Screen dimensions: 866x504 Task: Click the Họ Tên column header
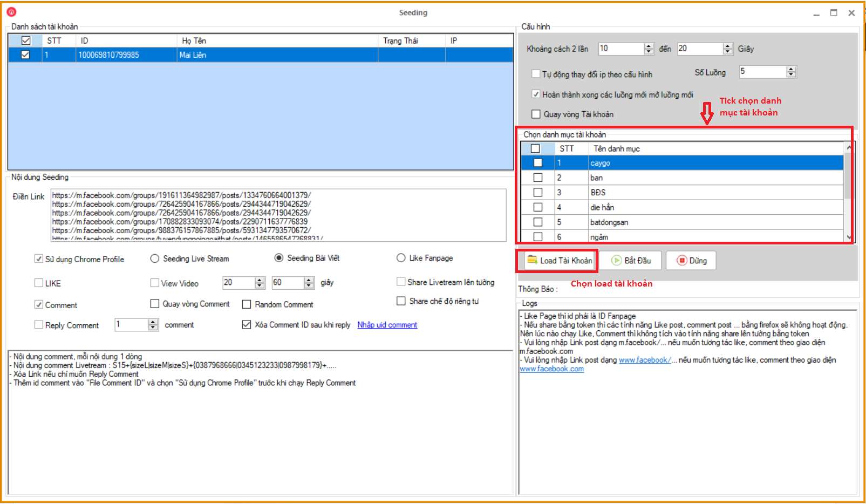tap(277, 40)
